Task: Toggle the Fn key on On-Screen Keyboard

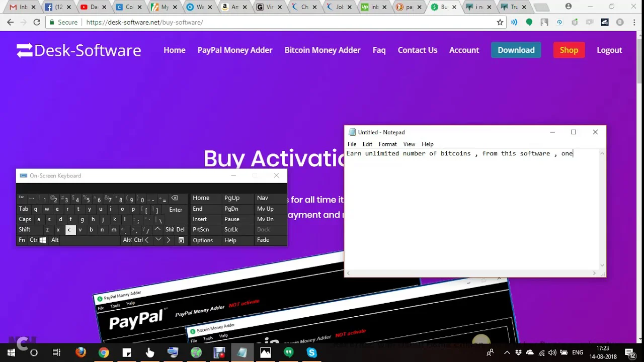Action: pyautogui.click(x=22, y=240)
